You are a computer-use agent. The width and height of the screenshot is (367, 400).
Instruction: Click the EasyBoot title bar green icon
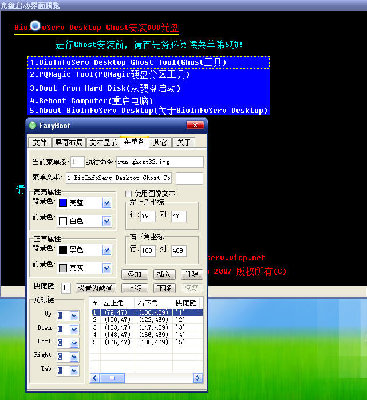(32, 125)
